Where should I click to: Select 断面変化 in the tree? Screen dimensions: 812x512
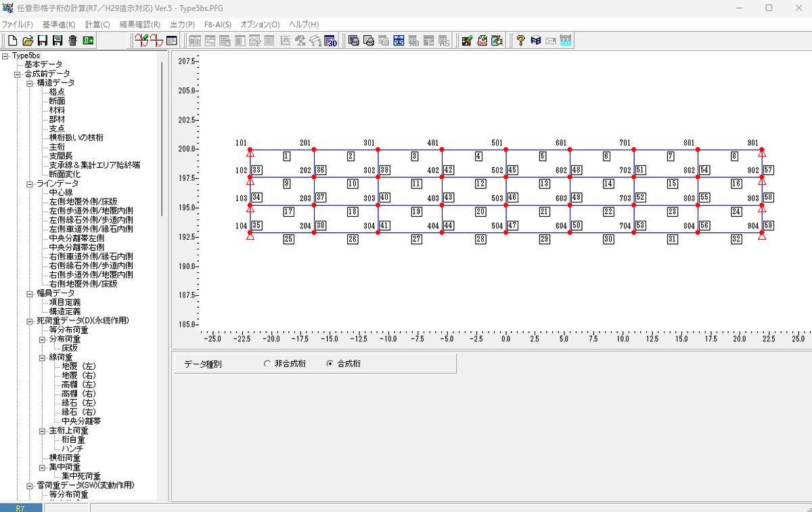pyautogui.click(x=64, y=174)
